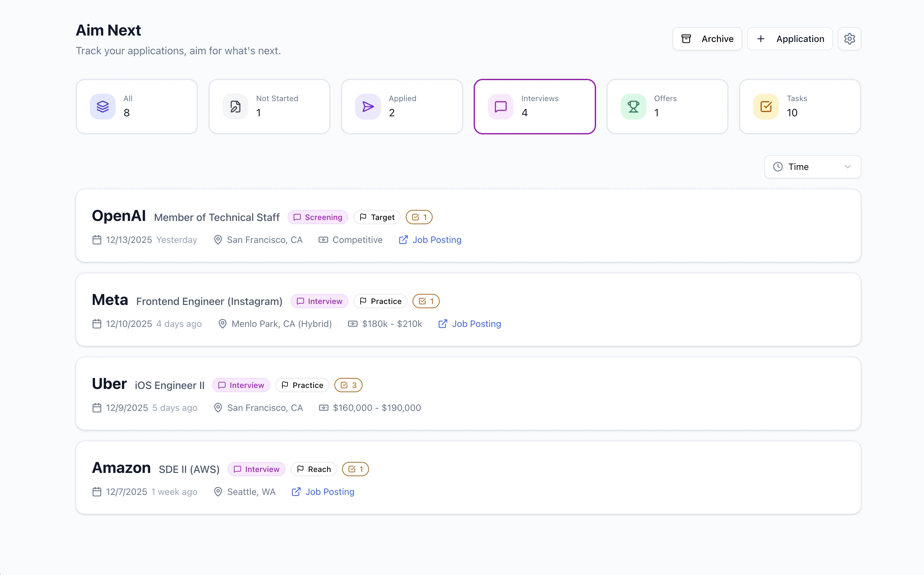The image size is (924, 575).
Task: Click the Application button to add a job
Action: [790, 38]
